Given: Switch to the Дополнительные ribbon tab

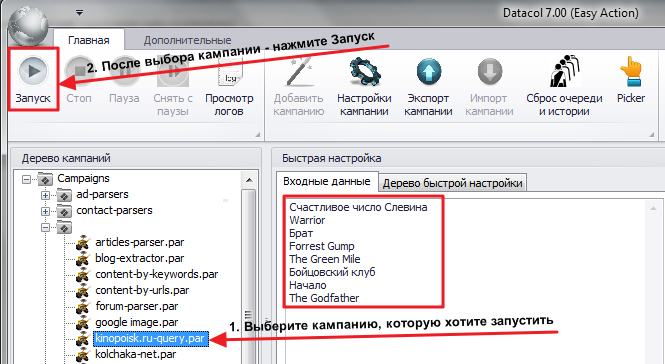Looking at the screenshot, I should tap(187, 40).
